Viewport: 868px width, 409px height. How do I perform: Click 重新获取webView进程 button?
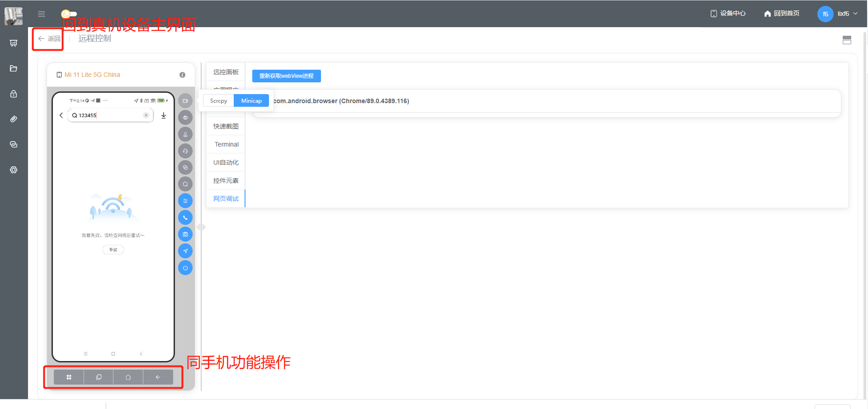pos(287,76)
